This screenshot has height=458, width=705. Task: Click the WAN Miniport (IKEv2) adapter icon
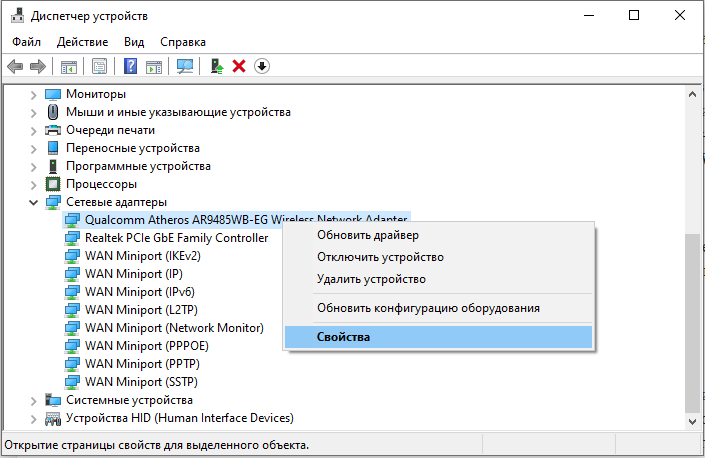coord(72,256)
